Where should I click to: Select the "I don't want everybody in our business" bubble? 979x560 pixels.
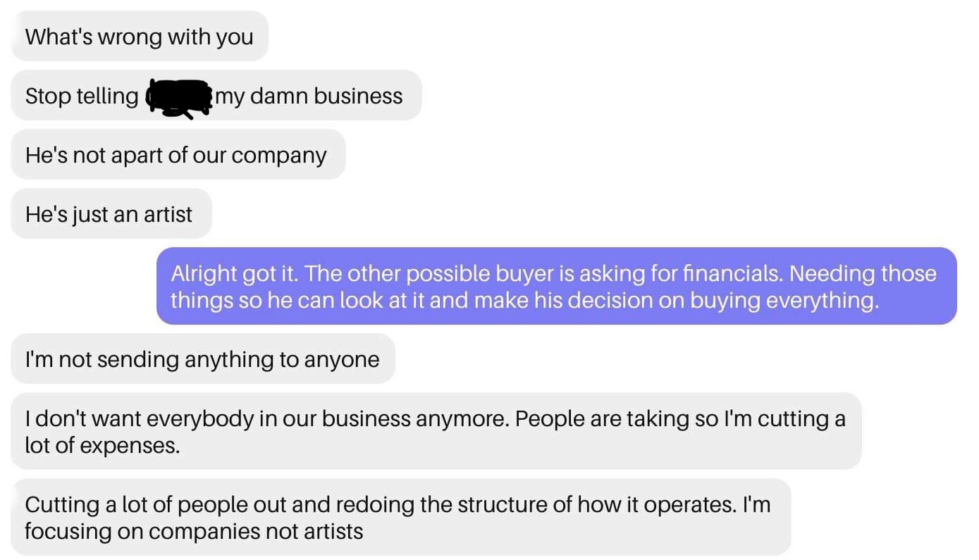point(436,431)
